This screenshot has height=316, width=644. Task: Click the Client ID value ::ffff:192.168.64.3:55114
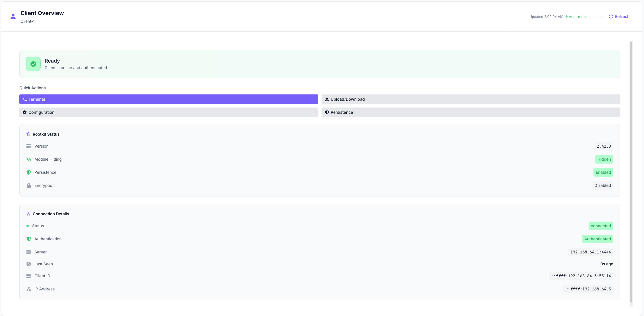pos(581,276)
